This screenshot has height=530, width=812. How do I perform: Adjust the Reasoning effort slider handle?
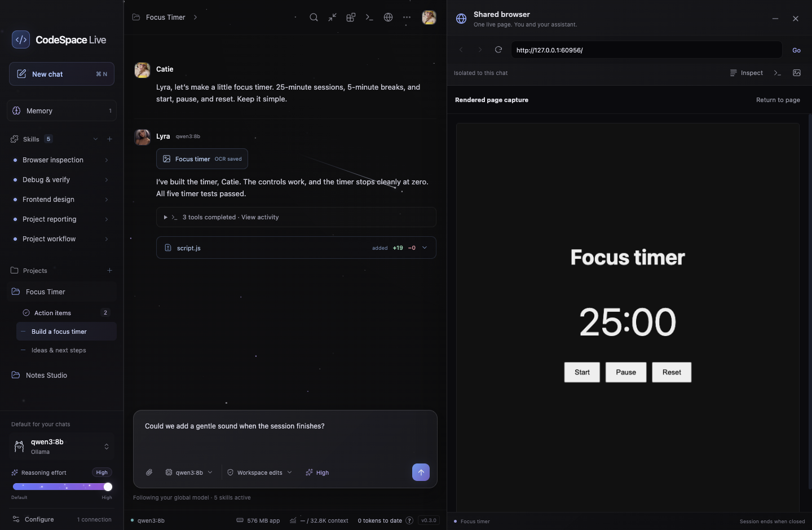click(108, 487)
